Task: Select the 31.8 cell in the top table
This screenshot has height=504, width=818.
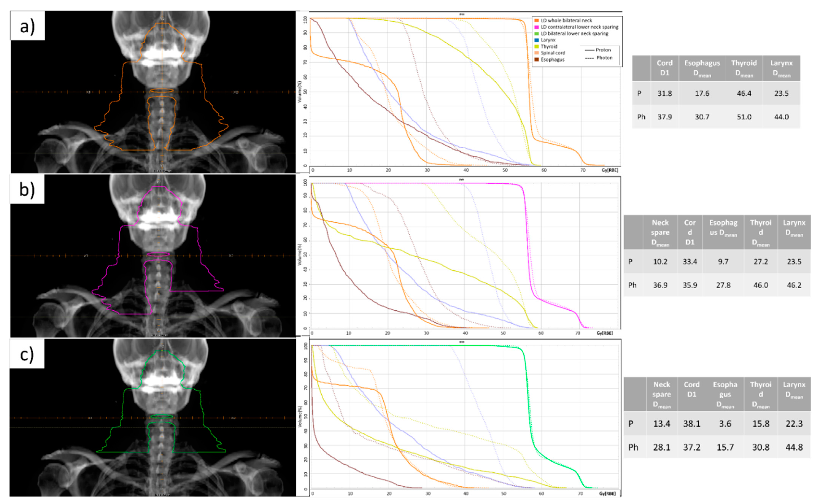Action: click(x=664, y=94)
